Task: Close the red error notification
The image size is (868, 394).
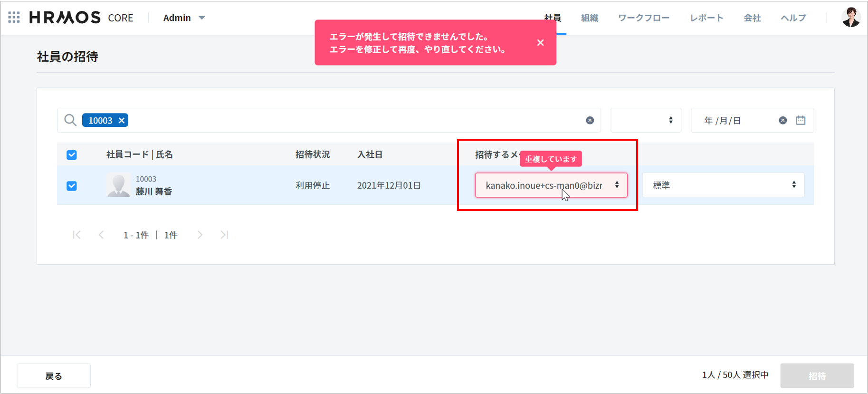Action: click(540, 43)
